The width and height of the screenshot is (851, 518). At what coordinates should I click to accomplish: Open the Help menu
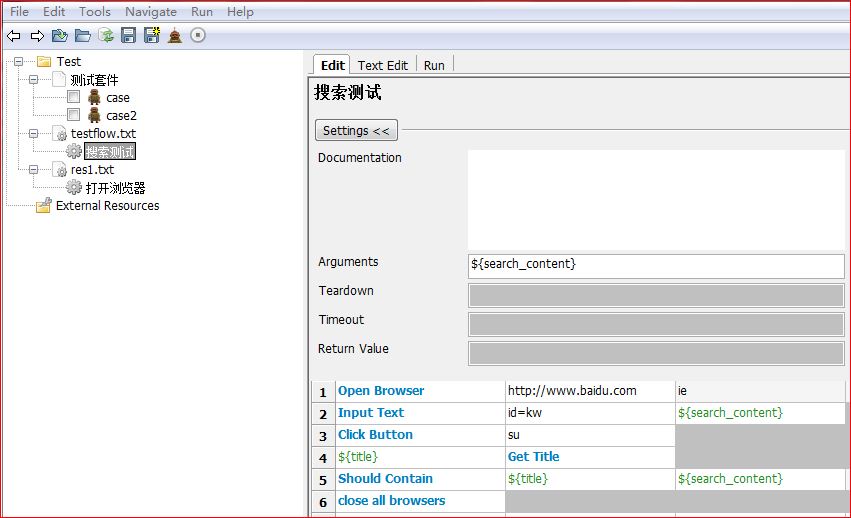pos(240,11)
